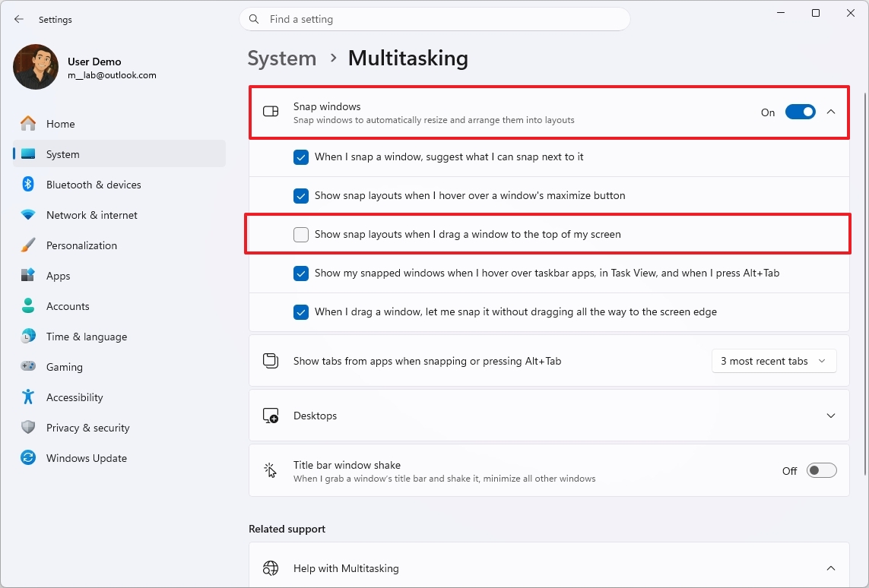Click the Title bar window shake icon
This screenshot has height=588, width=869.
coord(271,470)
